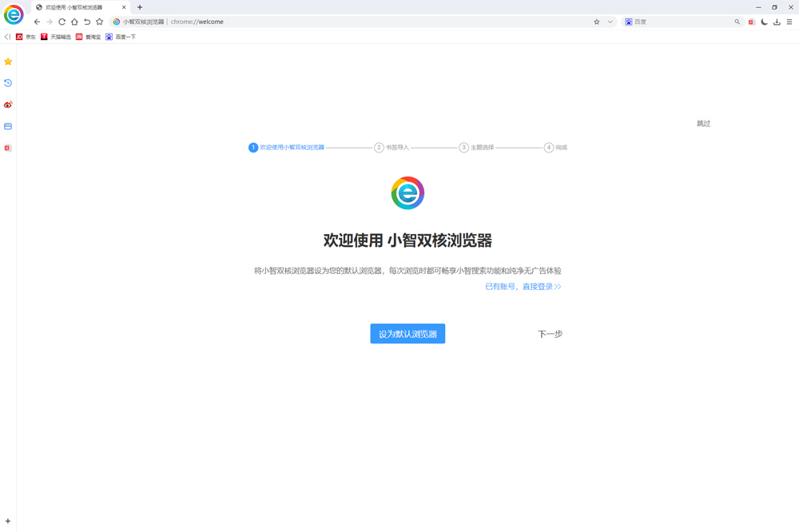This screenshot has height=532, width=799.
Task: Open the 京东 bookmark
Action: pos(26,37)
